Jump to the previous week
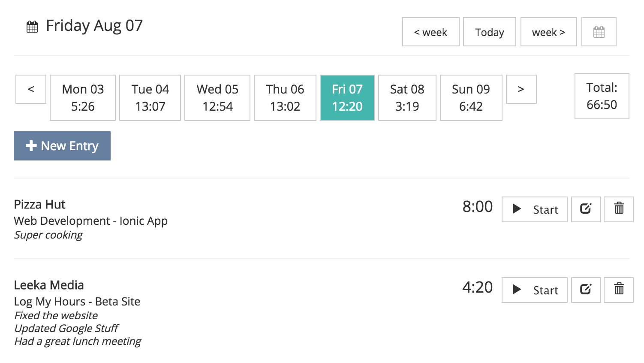The width and height of the screenshot is (644, 363). [431, 32]
